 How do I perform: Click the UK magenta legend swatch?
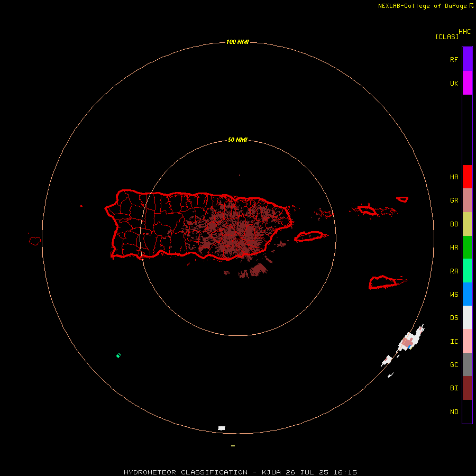click(467, 83)
